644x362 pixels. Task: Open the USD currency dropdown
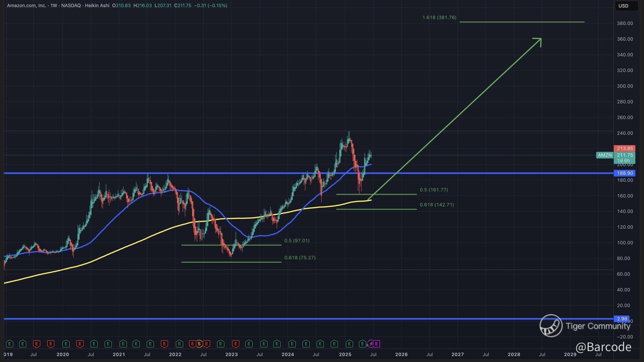[626, 6]
